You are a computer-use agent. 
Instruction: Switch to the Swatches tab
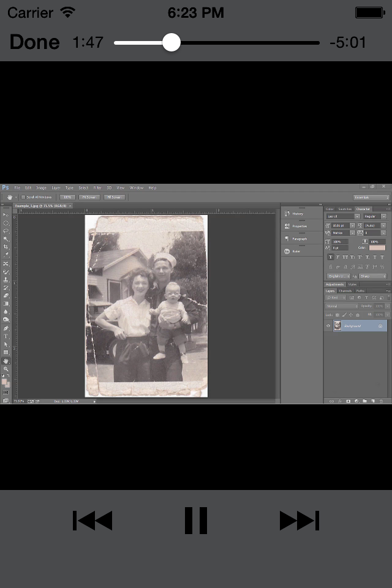(x=345, y=209)
